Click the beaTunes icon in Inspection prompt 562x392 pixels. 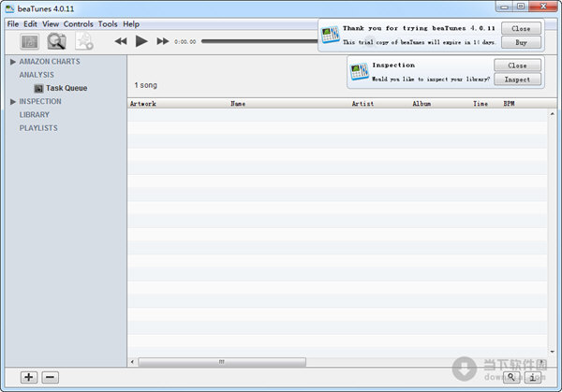coord(359,71)
